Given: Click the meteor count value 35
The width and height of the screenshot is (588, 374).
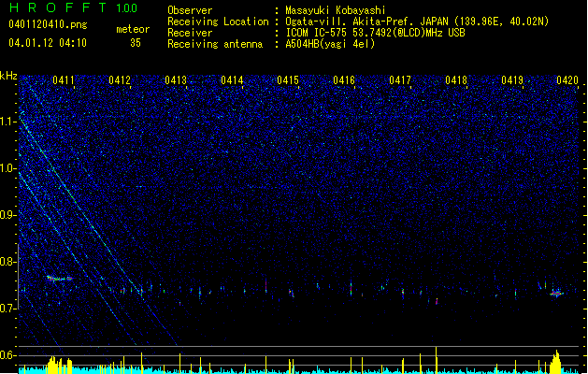Looking at the screenshot, I should 136,43.
